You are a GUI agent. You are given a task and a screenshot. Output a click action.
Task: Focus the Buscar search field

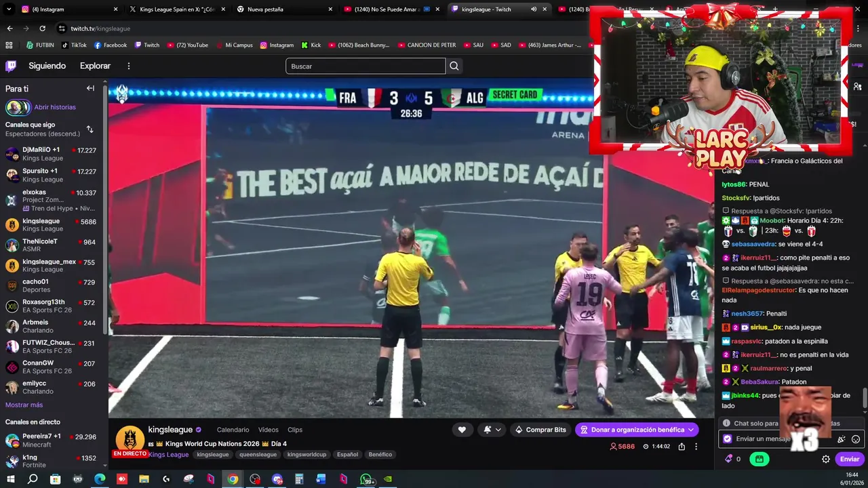point(366,66)
